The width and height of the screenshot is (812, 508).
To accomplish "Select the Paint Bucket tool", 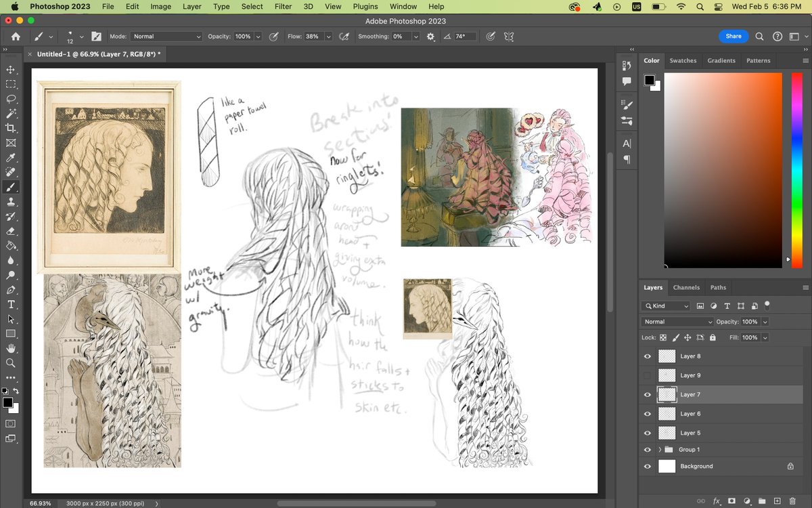I will pyautogui.click(x=11, y=246).
